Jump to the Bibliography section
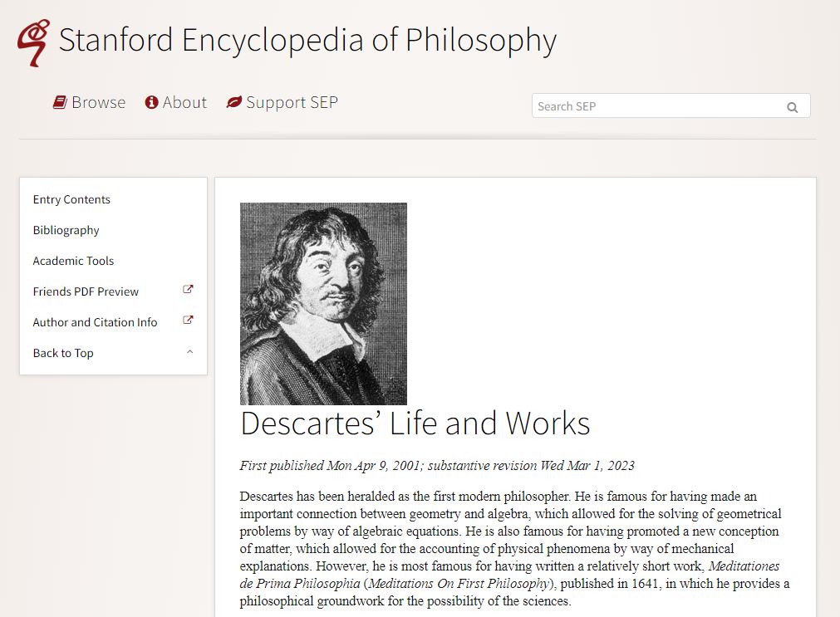 [66, 230]
